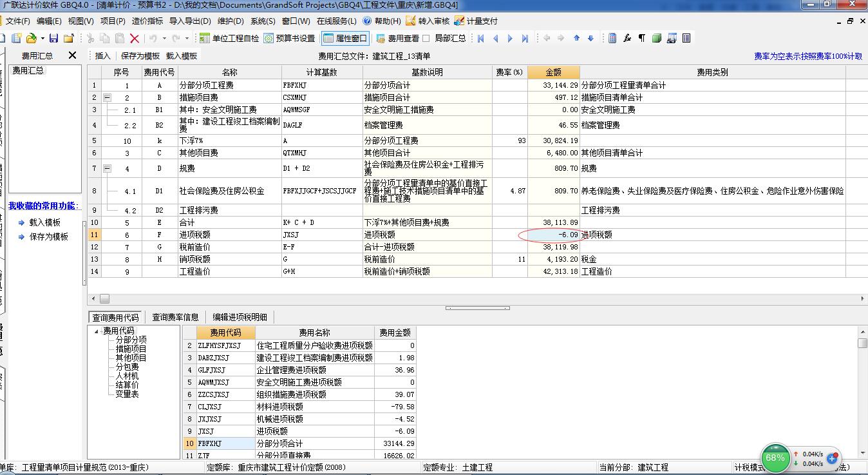The width and height of the screenshot is (868, 475).
Task: Open the calculator icon
Action: pyautogui.click(x=612, y=39)
